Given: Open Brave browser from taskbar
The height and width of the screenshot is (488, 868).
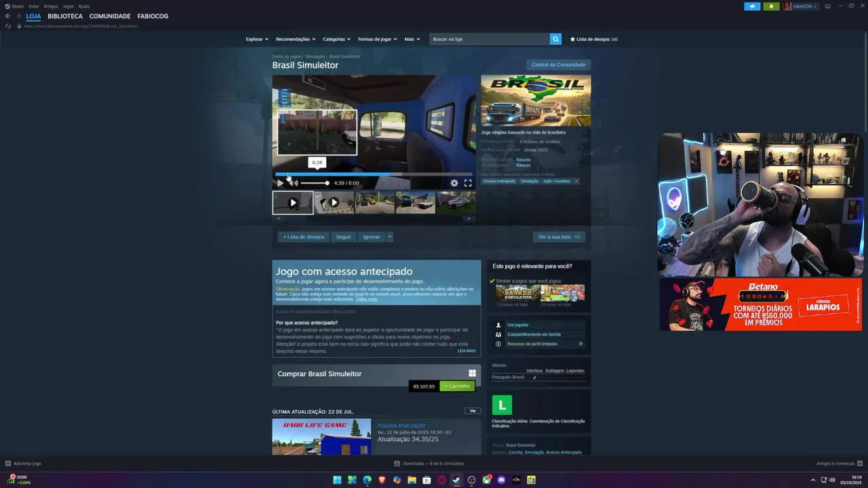Looking at the screenshot, I should tap(382, 480).
